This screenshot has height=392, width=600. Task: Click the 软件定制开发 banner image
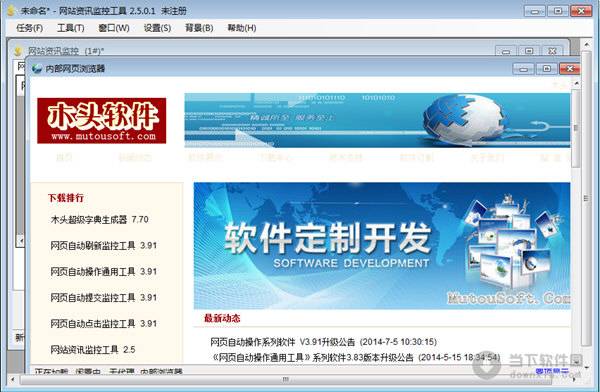coord(382,246)
